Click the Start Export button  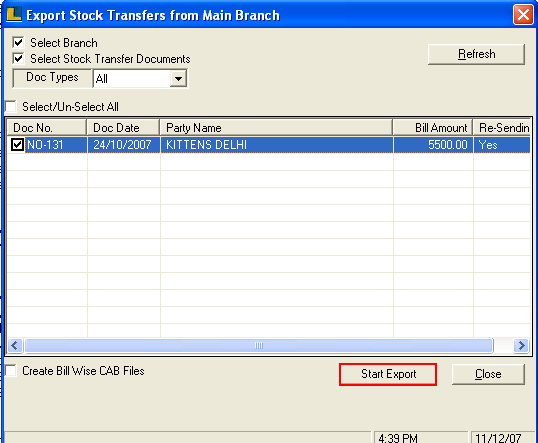click(x=388, y=374)
